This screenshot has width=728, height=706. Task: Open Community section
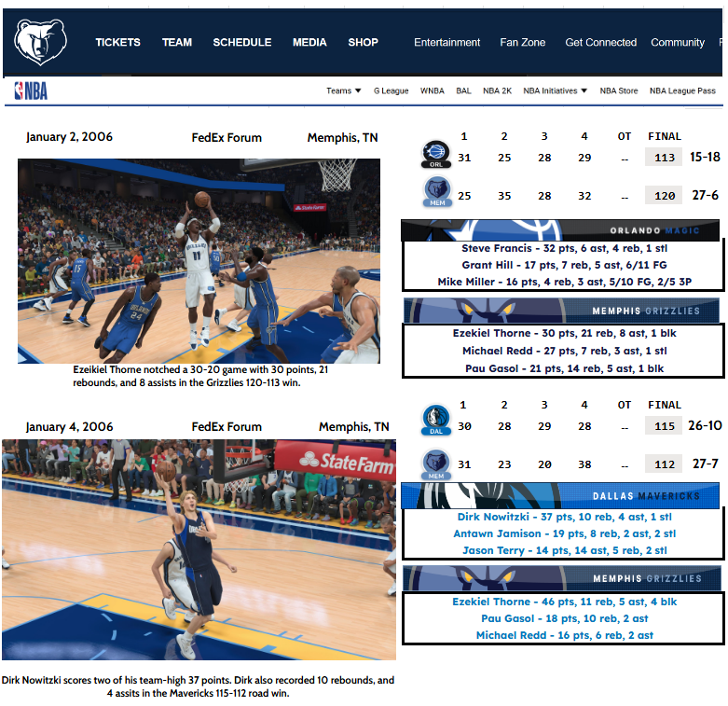pos(678,42)
